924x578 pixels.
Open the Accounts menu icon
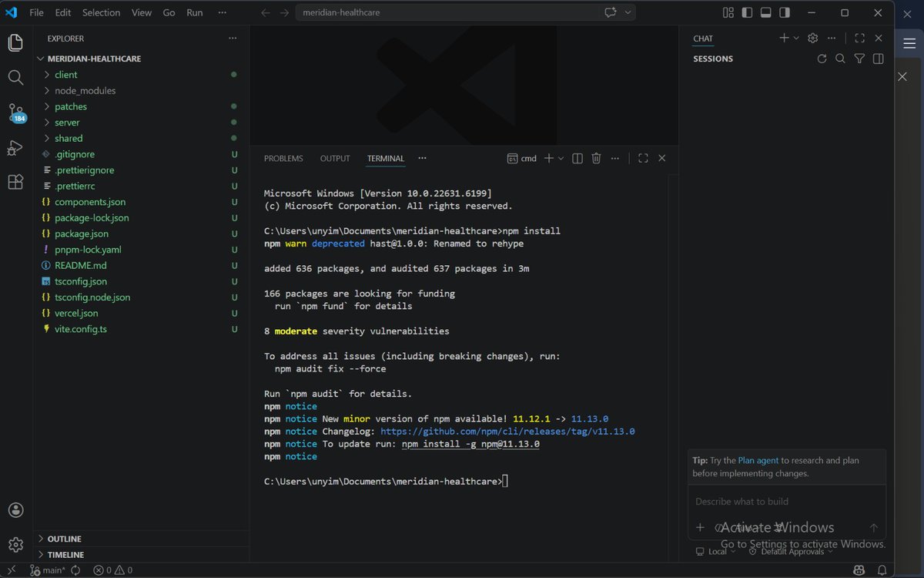(x=15, y=510)
